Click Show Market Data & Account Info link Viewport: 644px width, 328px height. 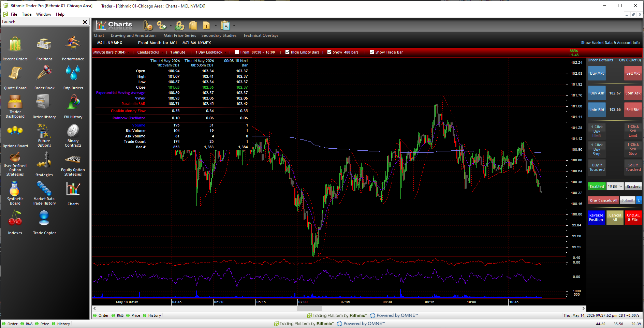pos(610,43)
